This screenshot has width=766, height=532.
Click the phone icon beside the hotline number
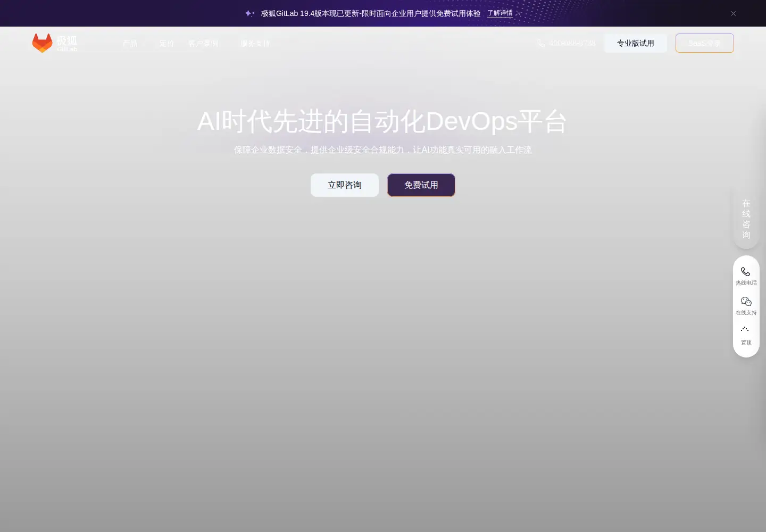coord(541,43)
